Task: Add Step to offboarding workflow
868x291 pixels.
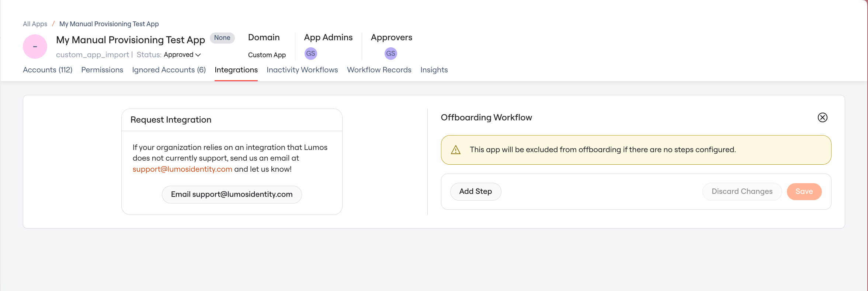Action: coord(476,192)
